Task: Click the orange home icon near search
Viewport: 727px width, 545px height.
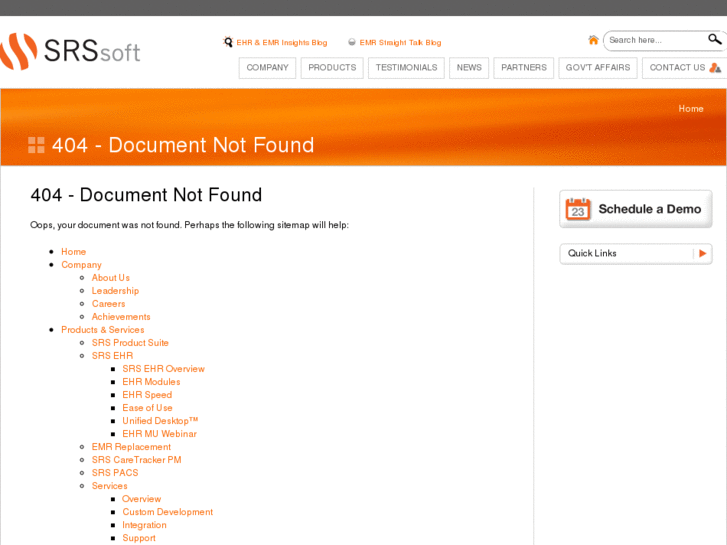Action: [x=593, y=40]
